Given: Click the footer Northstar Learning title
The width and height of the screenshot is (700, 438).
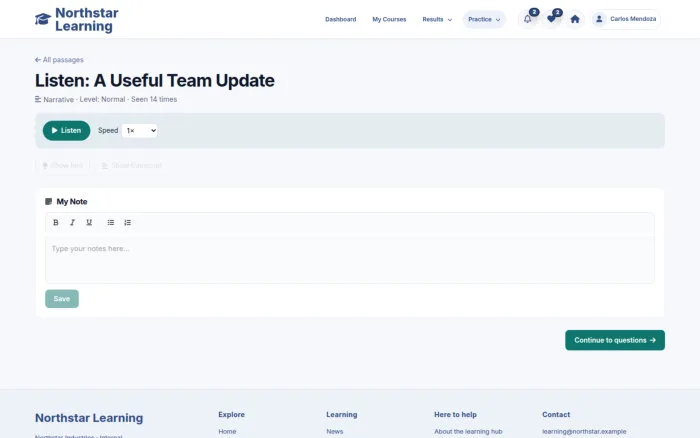Looking at the screenshot, I should point(89,418).
